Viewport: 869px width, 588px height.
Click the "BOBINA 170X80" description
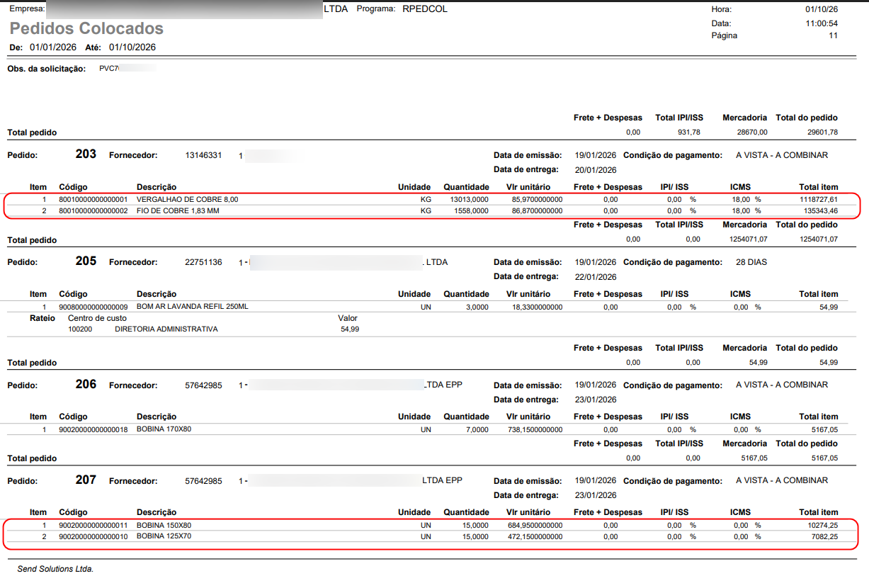pyautogui.click(x=164, y=429)
